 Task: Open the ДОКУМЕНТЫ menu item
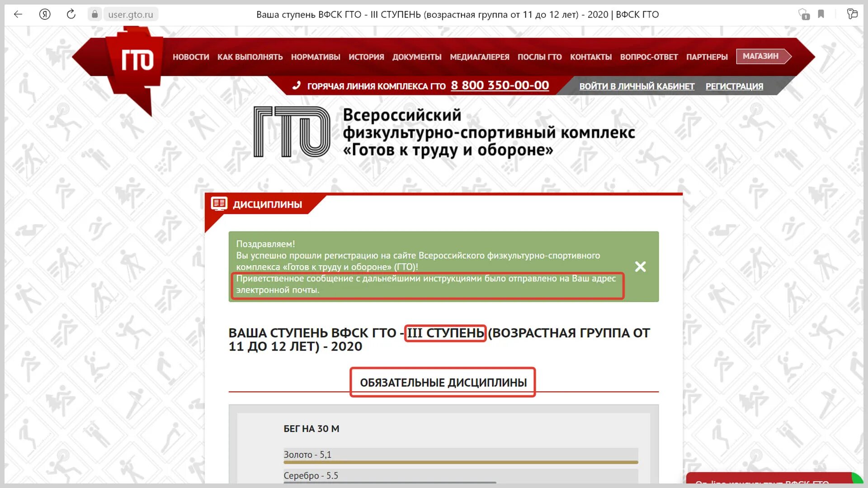click(x=417, y=57)
